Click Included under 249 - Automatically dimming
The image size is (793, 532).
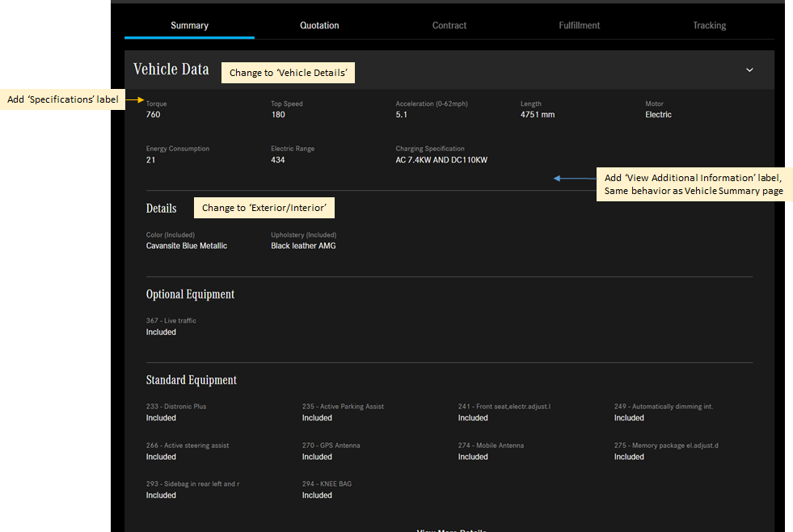[629, 418]
